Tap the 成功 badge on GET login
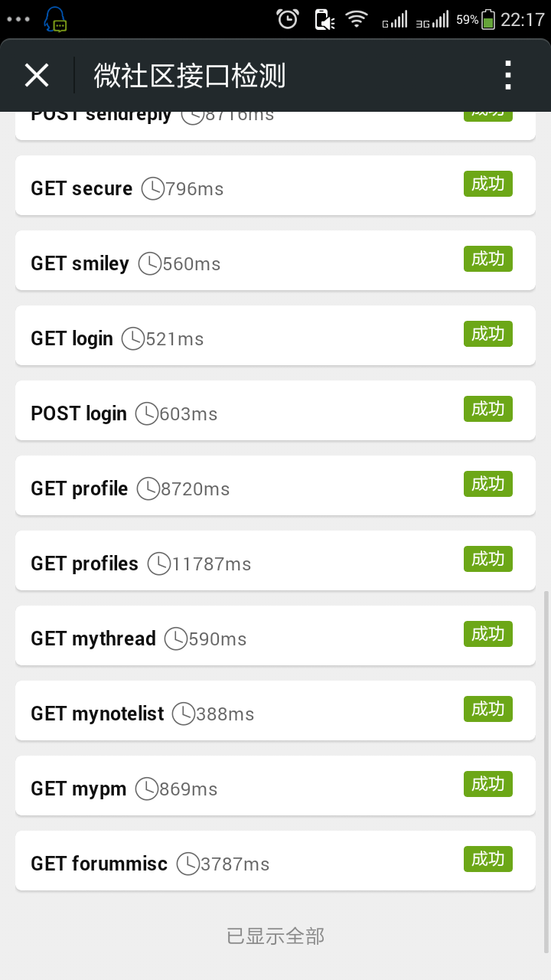This screenshot has height=980, width=551. pos(487,335)
